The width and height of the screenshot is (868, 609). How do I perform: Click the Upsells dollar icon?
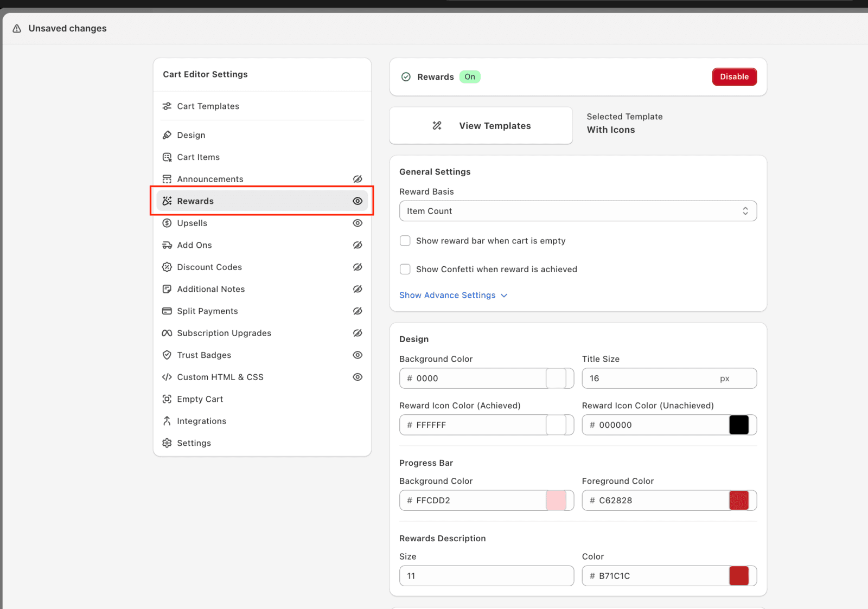[x=167, y=223]
